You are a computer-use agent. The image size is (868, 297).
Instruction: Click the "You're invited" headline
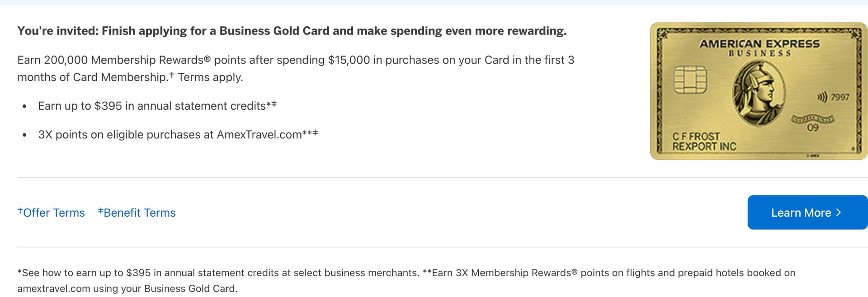(292, 31)
